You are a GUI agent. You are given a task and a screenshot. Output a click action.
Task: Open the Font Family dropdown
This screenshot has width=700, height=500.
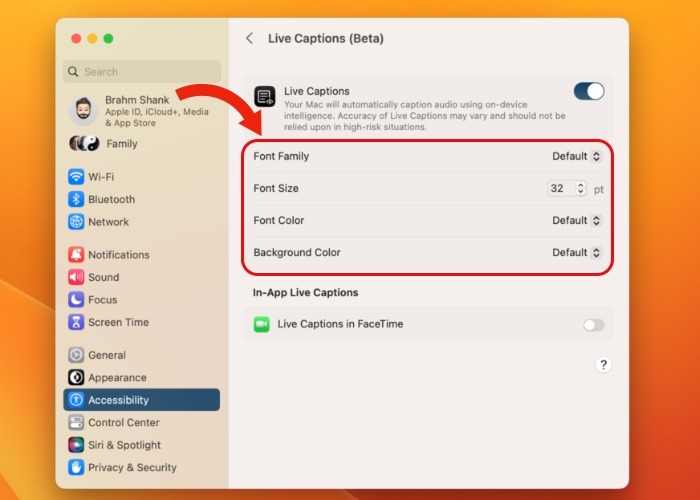[x=577, y=156]
